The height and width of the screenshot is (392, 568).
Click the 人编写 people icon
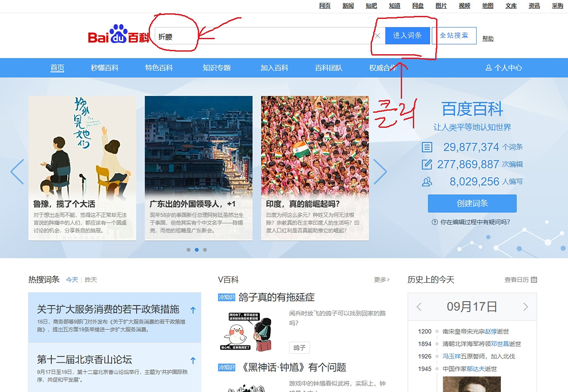[x=427, y=182]
